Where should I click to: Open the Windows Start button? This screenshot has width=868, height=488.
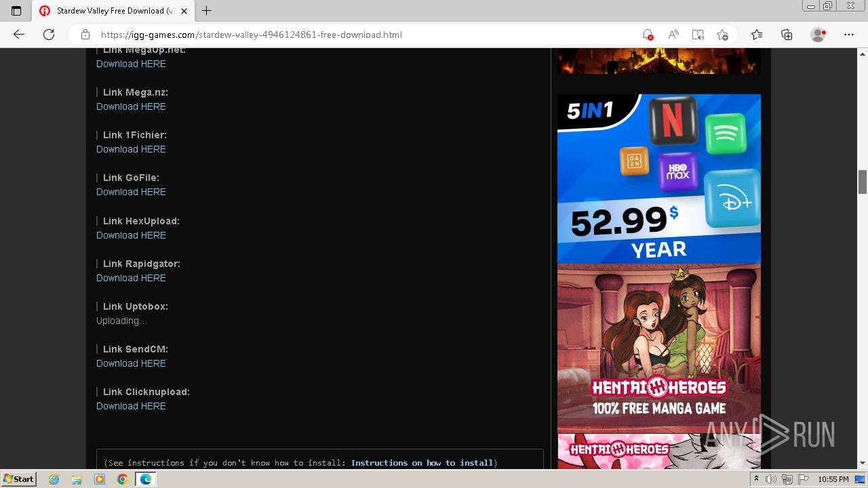tap(18, 479)
